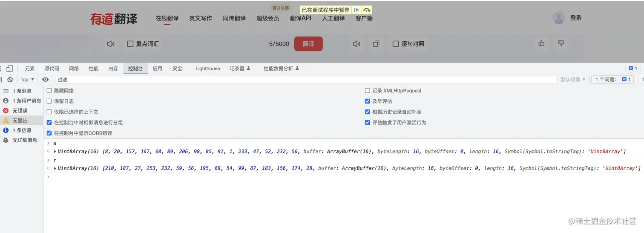This screenshot has height=233, width=644.
Task: Uncheck '在控制台中显示CORS错误'
Action: click(49, 133)
